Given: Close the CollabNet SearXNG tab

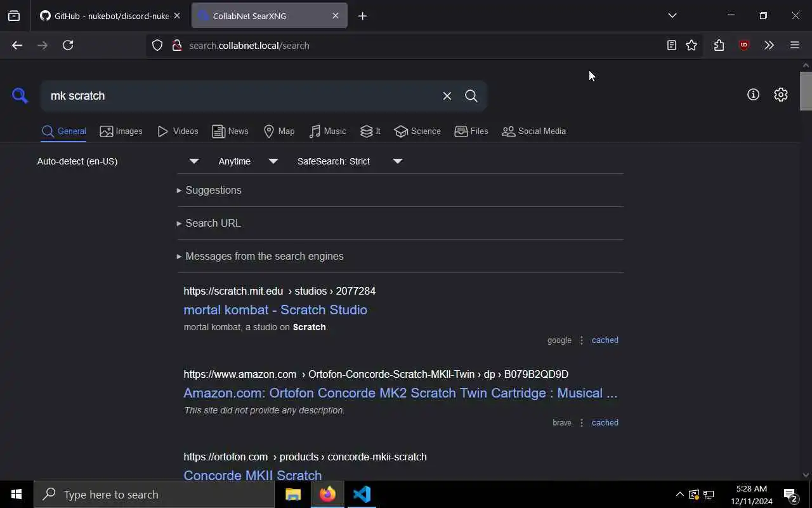Looking at the screenshot, I should 336,16.
